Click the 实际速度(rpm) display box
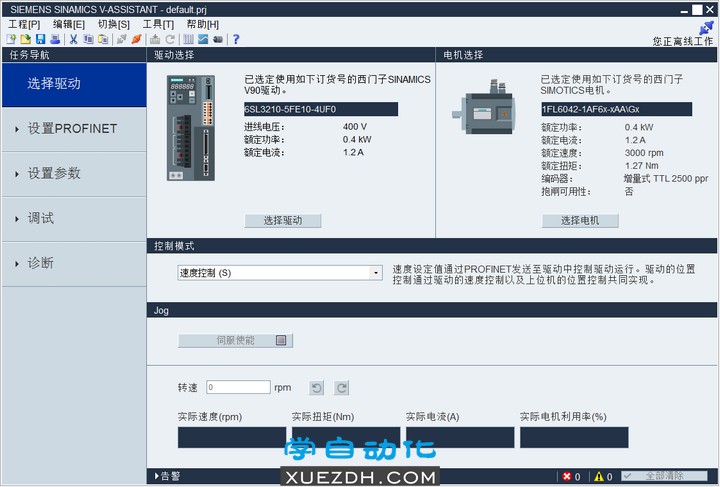The image size is (720, 487). point(232,437)
